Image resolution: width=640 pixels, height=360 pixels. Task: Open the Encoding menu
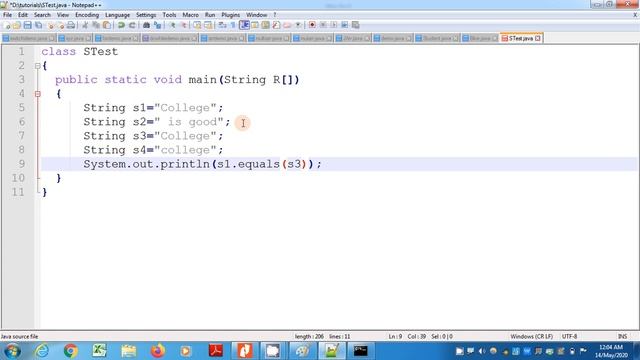click(x=87, y=15)
